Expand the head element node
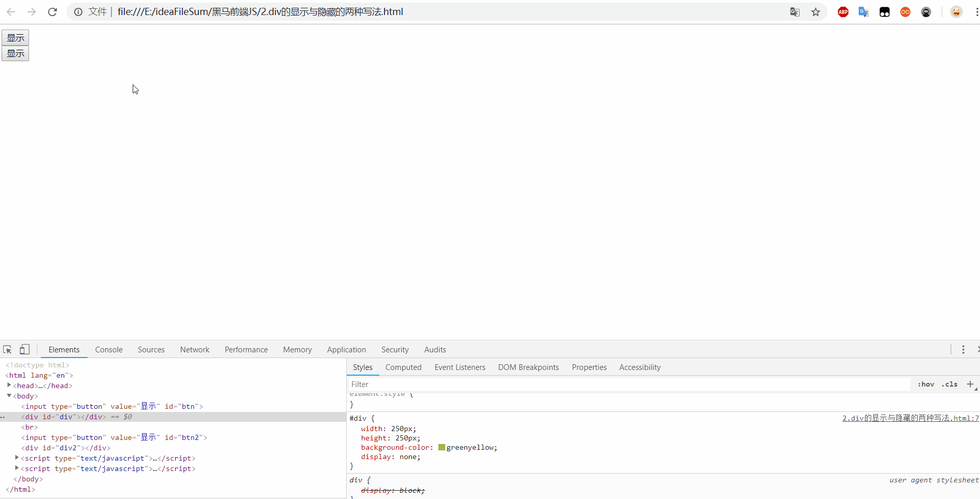Image resolution: width=980 pixels, height=499 pixels. point(9,385)
